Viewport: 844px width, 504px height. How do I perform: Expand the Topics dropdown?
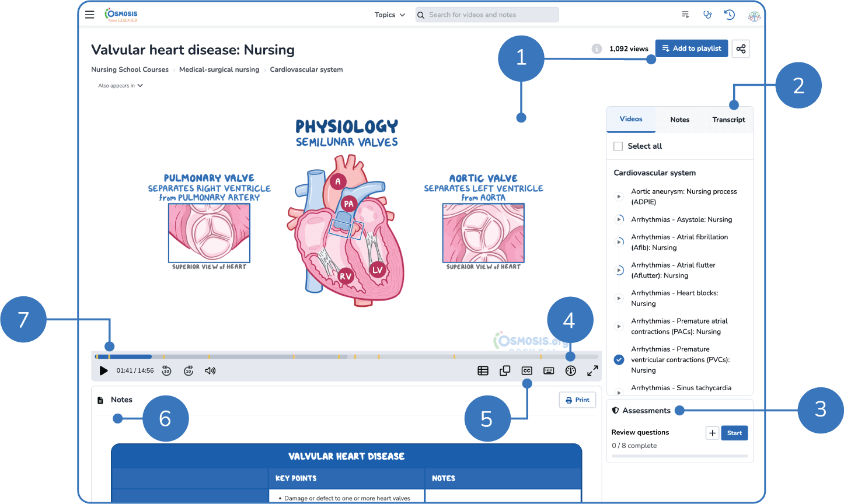click(x=389, y=15)
